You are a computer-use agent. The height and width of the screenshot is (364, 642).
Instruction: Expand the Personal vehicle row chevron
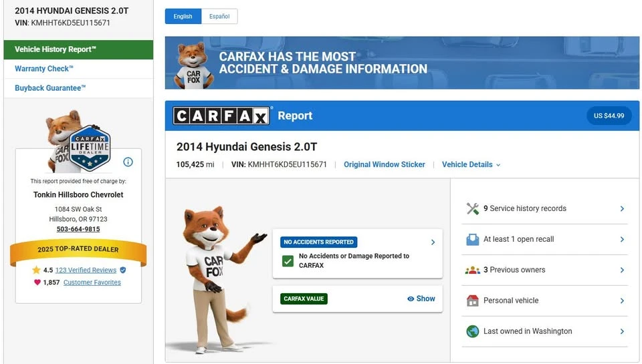622,301
